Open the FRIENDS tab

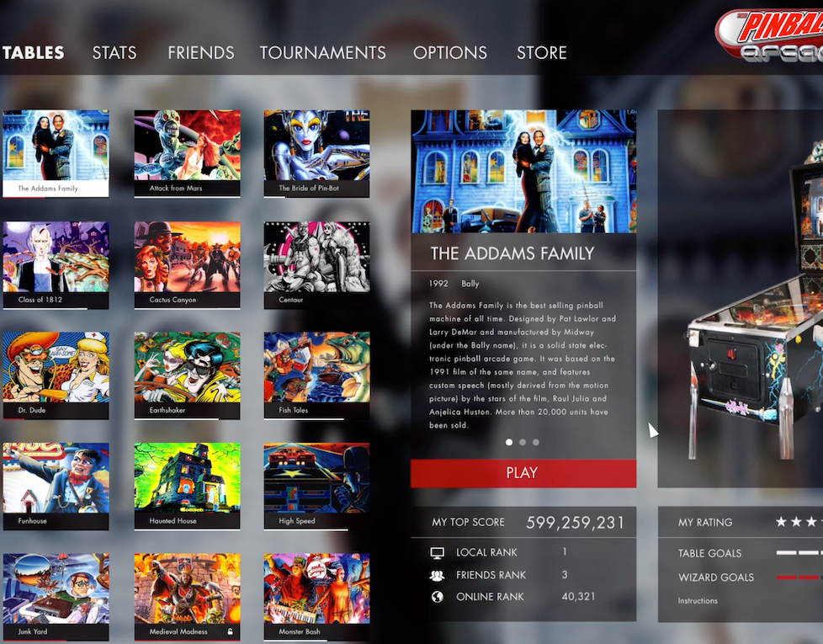[201, 52]
